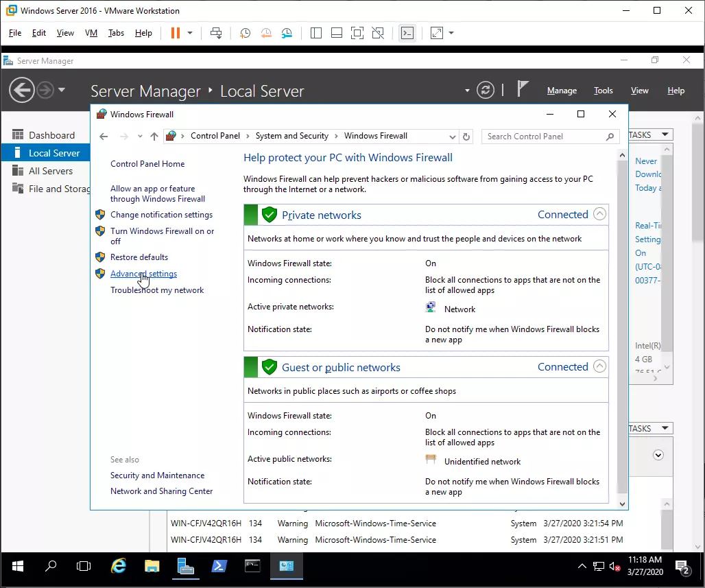
Task: Launch Internet Explorer from taskbar
Action: (118, 566)
